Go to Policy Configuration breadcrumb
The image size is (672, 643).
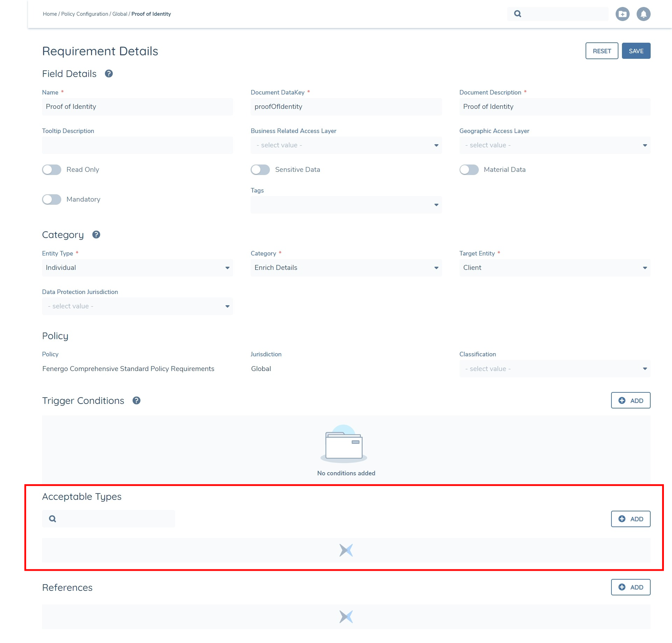(x=84, y=14)
